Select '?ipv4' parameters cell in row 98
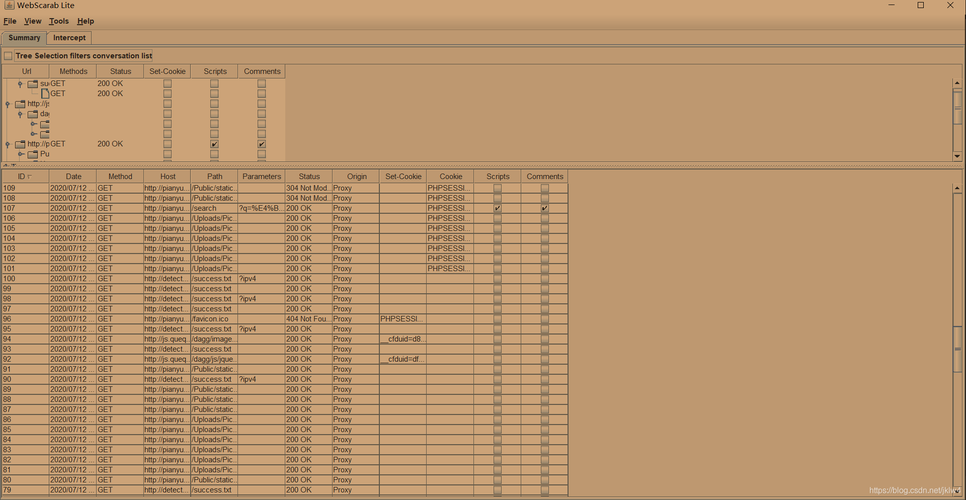 (261, 299)
